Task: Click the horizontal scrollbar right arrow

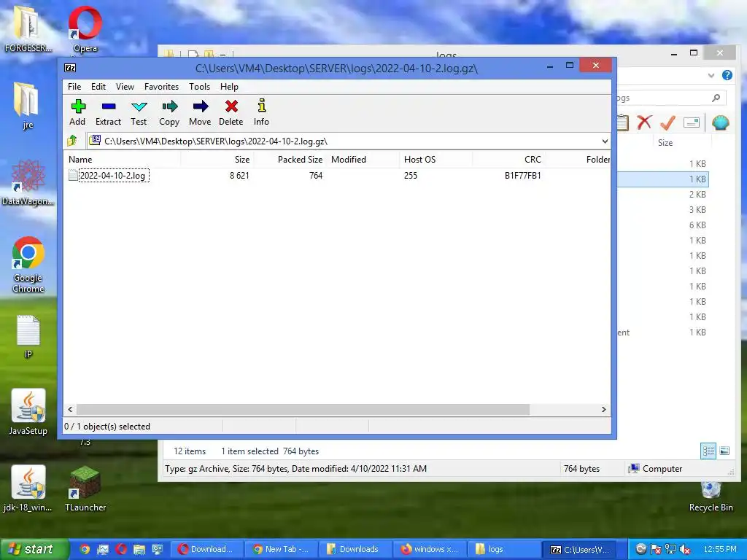Action: [603, 410]
